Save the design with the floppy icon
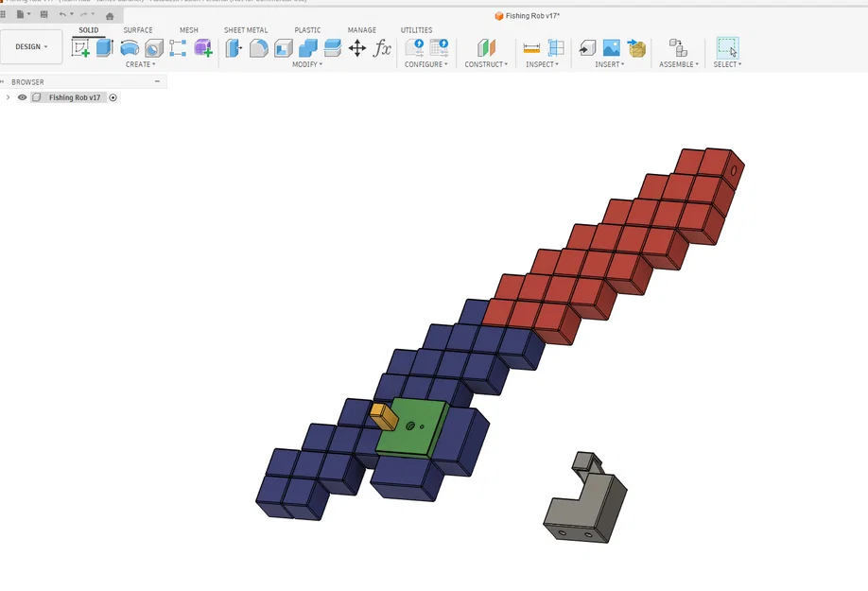This screenshot has width=868, height=591. (x=43, y=14)
